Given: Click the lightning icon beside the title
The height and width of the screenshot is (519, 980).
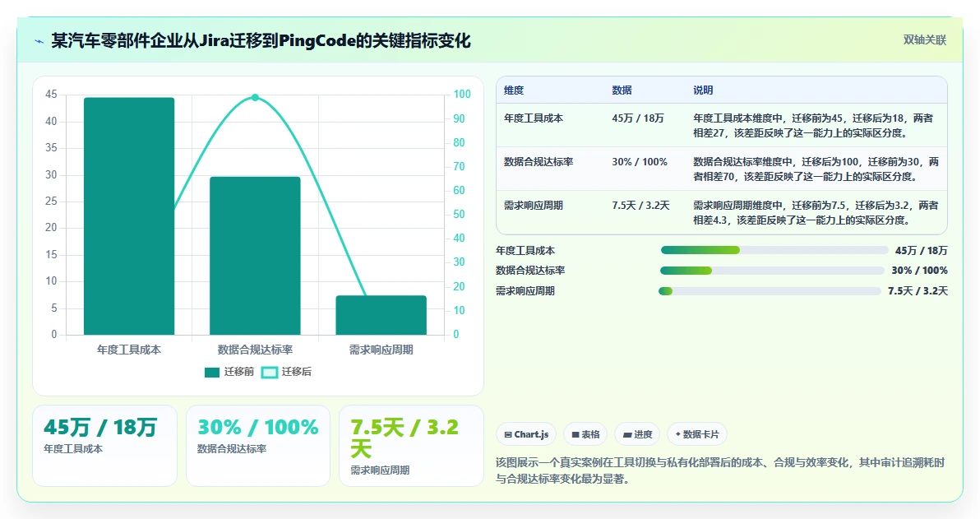Looking at the screenshot, I should [x=39, y=42].
